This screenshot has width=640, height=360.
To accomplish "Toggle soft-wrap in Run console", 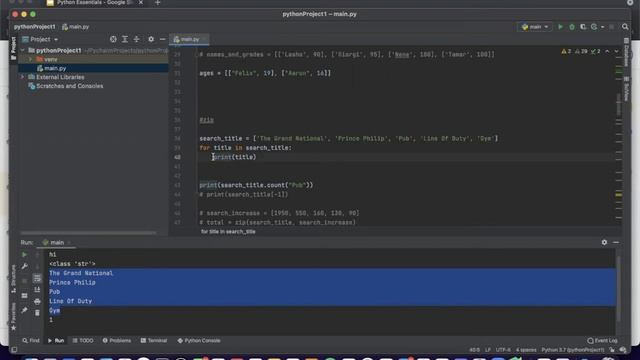I will point(37,278).
